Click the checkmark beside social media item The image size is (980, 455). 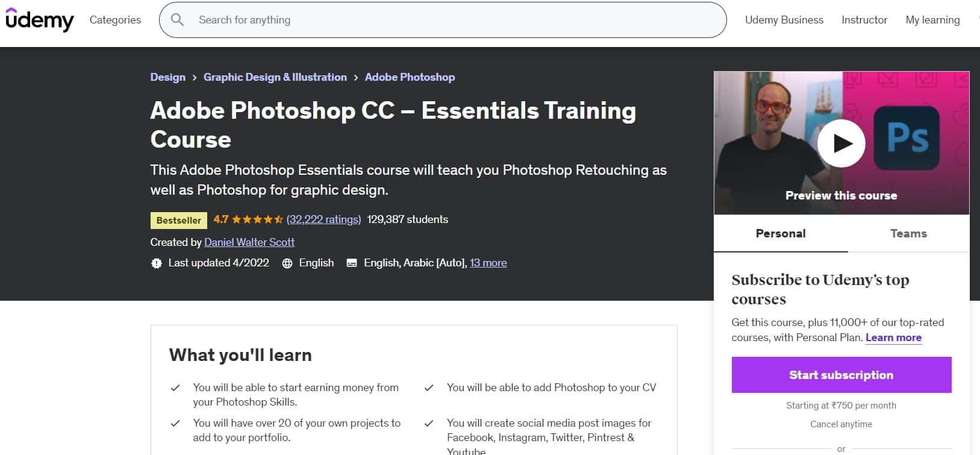(429, 424)
